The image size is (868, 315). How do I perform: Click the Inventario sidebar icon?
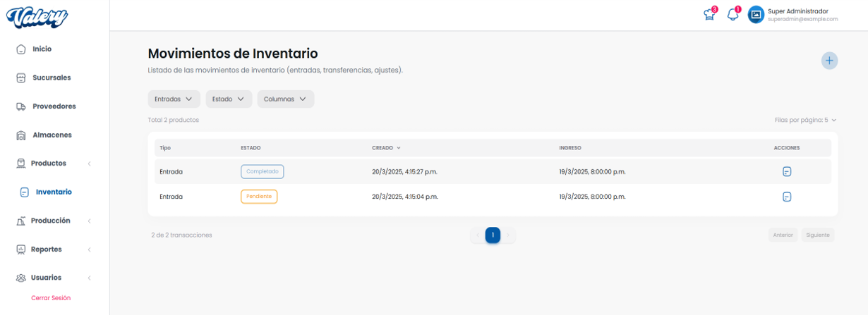point(25,192)
